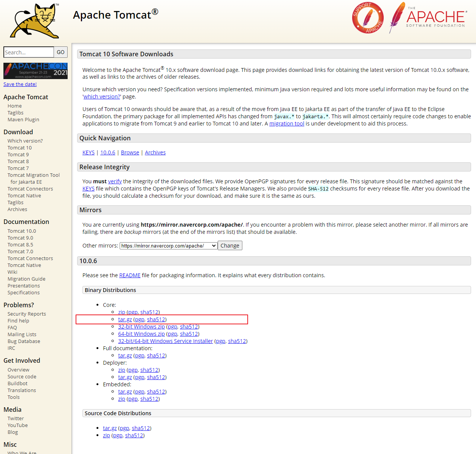476x454 pixels.
Task: Click the Tomcat cat logo
Action: [35, 21]
